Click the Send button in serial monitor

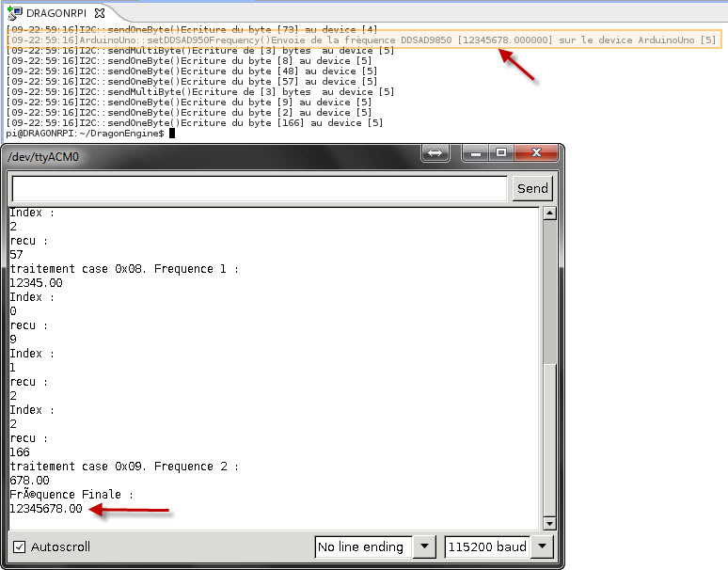(x=532, y=188)
